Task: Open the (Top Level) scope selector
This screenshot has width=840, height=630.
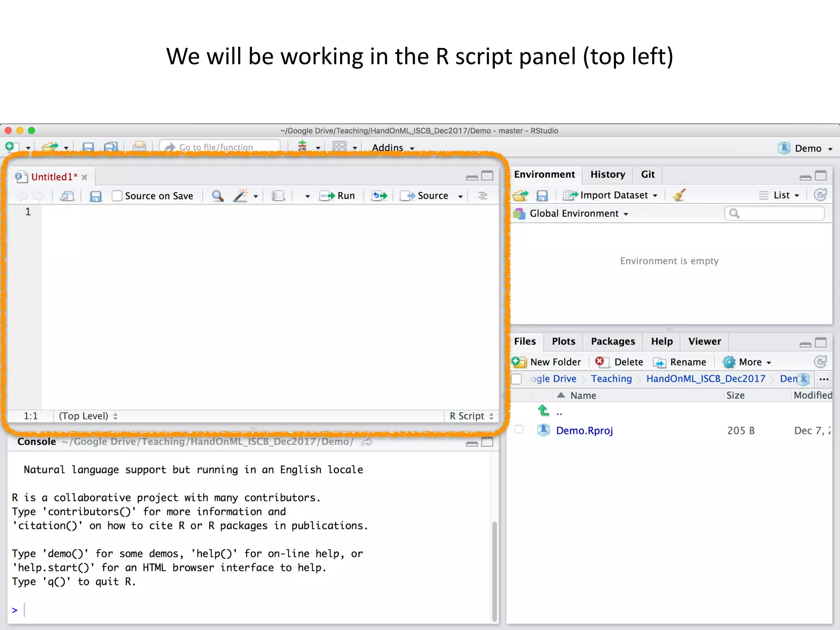Action: 88,416
